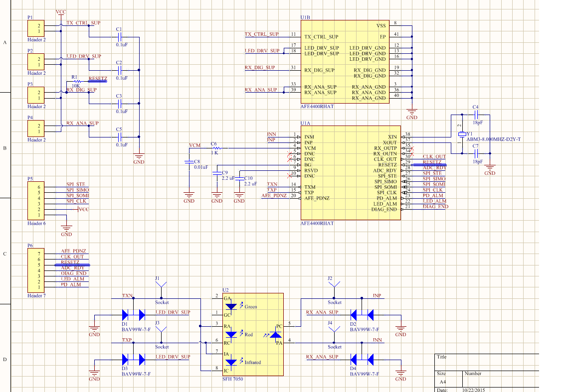Click the GND symbol below U1B
The image size is (566, 392).
[411, 112]
